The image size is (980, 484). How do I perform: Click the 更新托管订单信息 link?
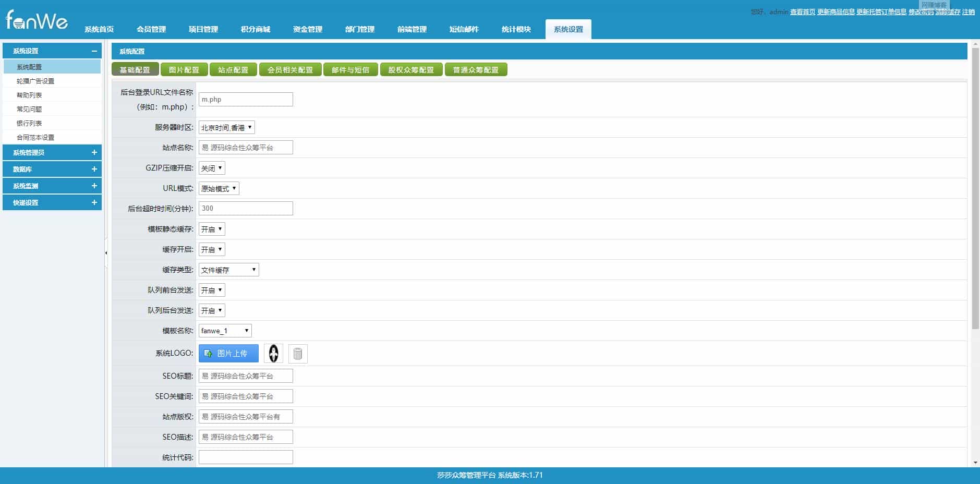[x=881, y=12]
